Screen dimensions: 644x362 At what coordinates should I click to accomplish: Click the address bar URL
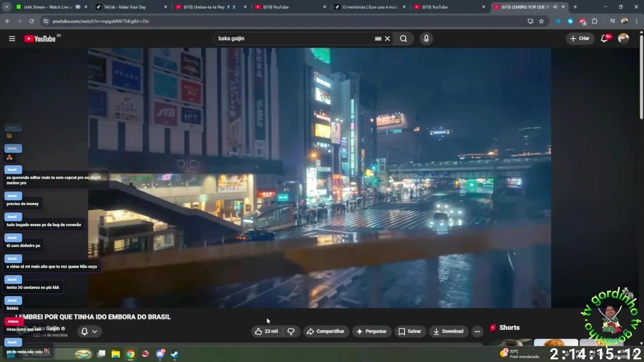tap(101, 21)
